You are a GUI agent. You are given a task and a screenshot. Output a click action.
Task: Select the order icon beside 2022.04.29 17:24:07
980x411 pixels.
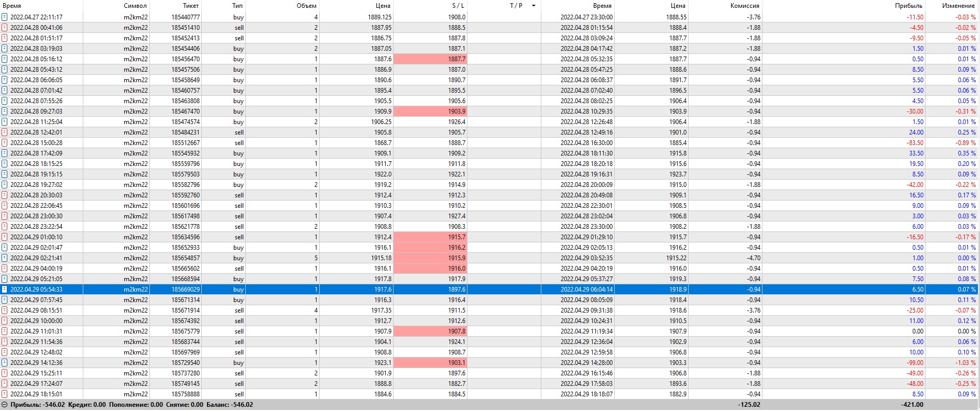click(x=5, y=384)
